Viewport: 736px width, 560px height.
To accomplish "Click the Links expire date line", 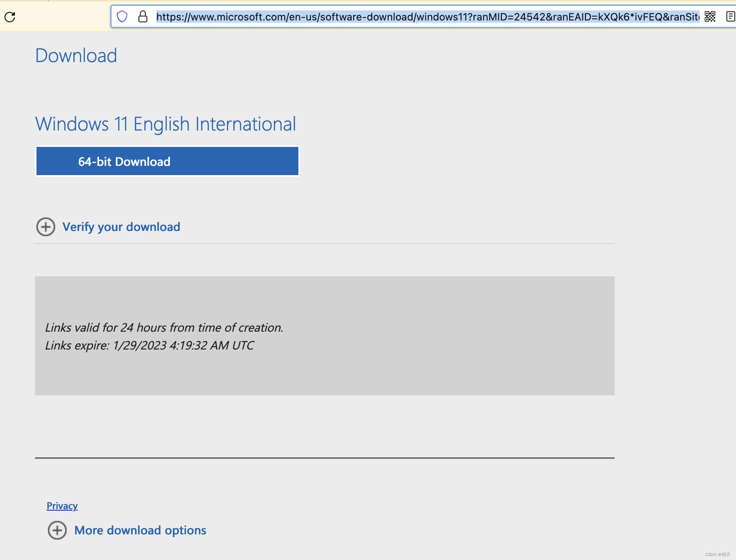I will point(149,345).
